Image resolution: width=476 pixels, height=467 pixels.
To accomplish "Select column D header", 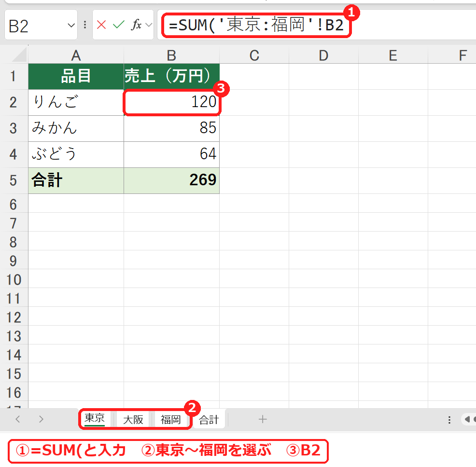I will pyautogui.click(x=323, y=55).
